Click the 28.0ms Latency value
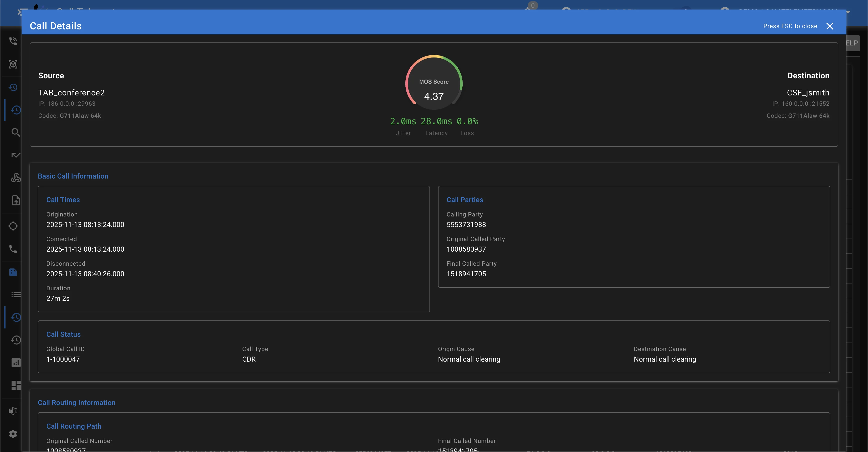 click(436, 121)
